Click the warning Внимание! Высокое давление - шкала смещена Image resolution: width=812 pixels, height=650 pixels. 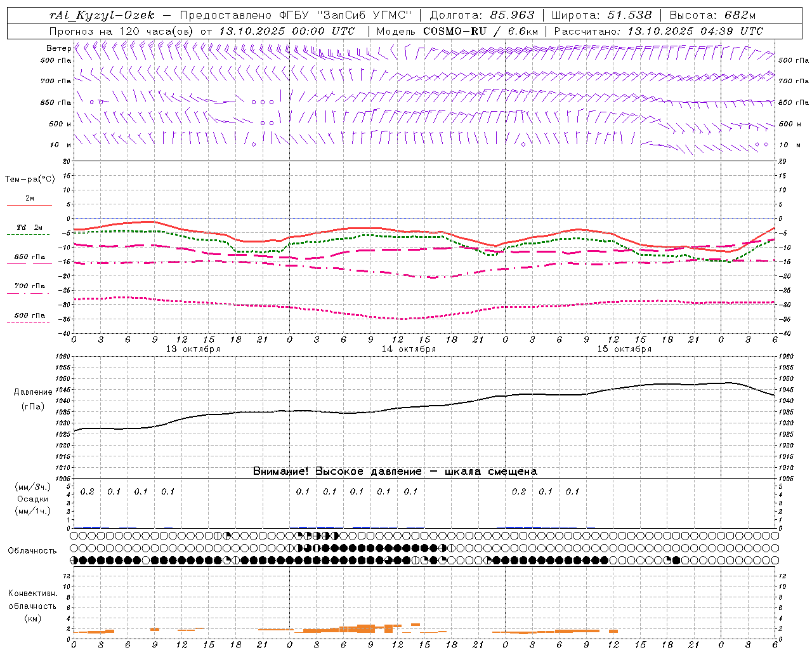395,471
